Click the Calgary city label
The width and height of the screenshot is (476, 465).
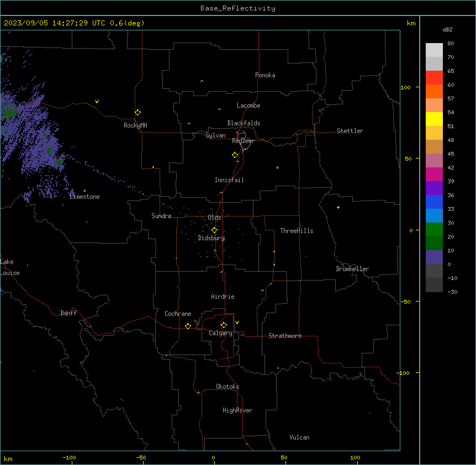pos(221,333)
